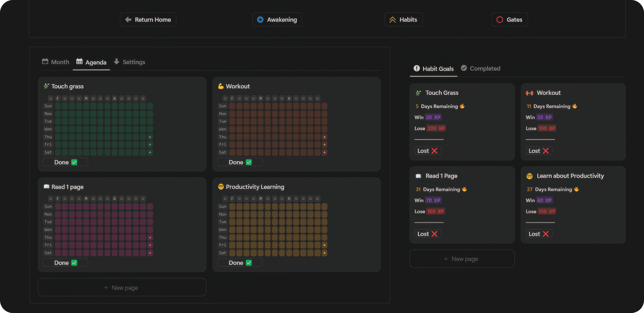Click the red 200 XP lose tag
Screen dimensions: 644x313
[x=436, y=128]
